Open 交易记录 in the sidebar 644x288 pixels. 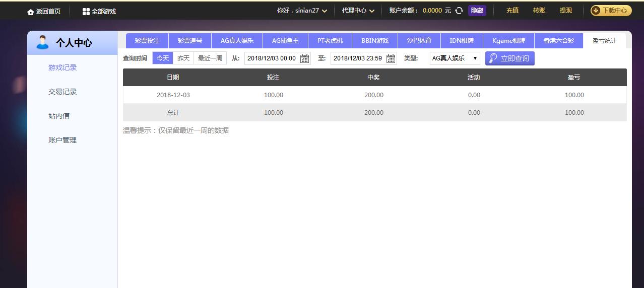pos(62,92)
